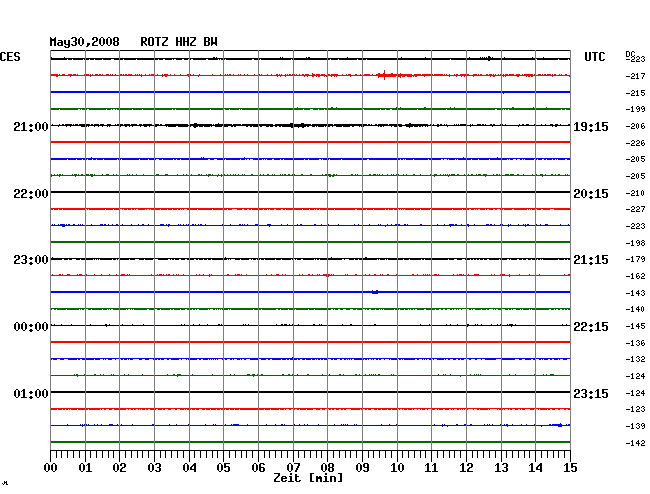Click minute tick label 05 on time axis
Image resolution: width=650 pixels, height=494 pixels.
coord(223,468)
